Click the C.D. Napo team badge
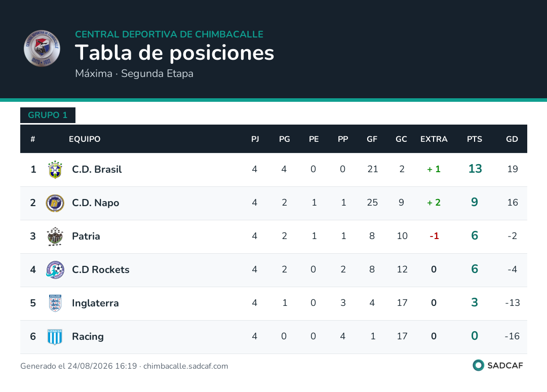The height and width of the screenshot is (392, 547). point(55,203)
